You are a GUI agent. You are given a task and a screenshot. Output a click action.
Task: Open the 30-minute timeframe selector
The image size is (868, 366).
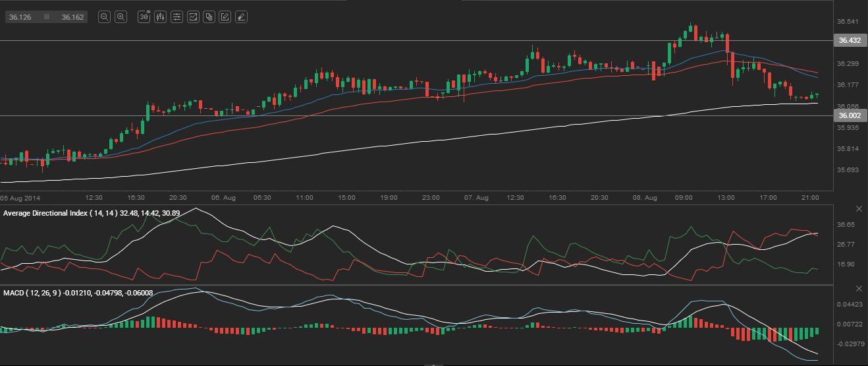tap(144, 17)
